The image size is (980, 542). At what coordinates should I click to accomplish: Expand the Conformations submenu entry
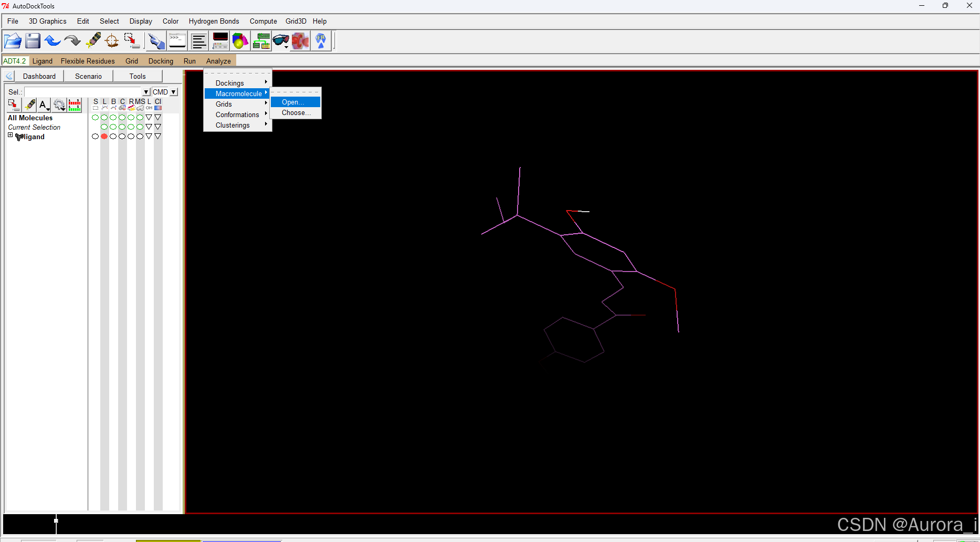(x=237, y=114)
